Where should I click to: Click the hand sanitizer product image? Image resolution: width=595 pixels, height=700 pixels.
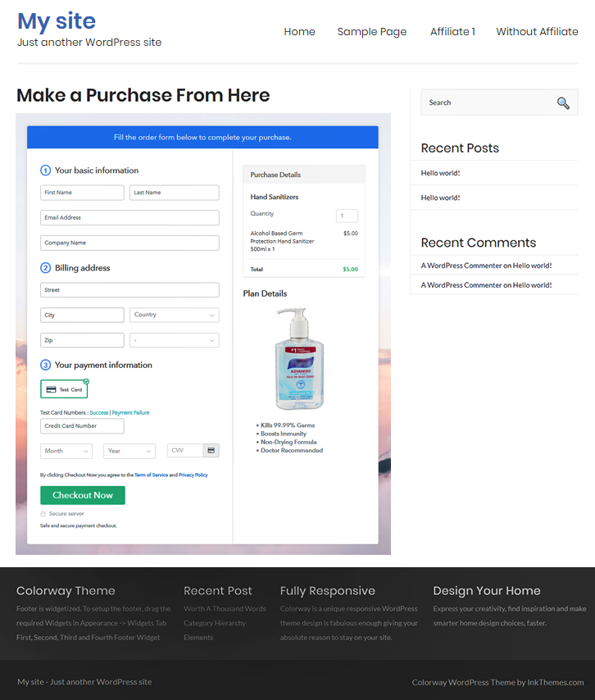299,359
